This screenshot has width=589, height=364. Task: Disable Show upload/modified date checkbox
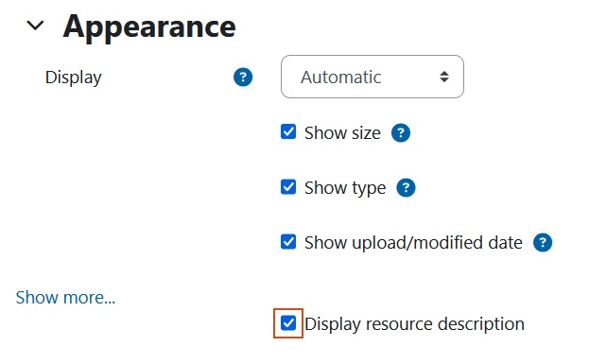click(288, 241)
